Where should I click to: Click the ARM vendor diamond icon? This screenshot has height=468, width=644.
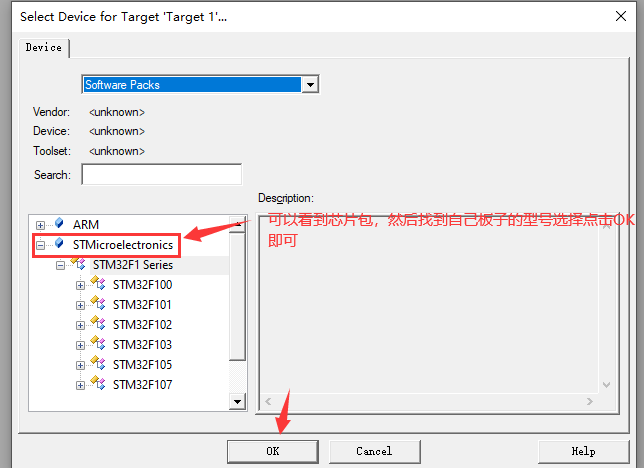(59, 224)
